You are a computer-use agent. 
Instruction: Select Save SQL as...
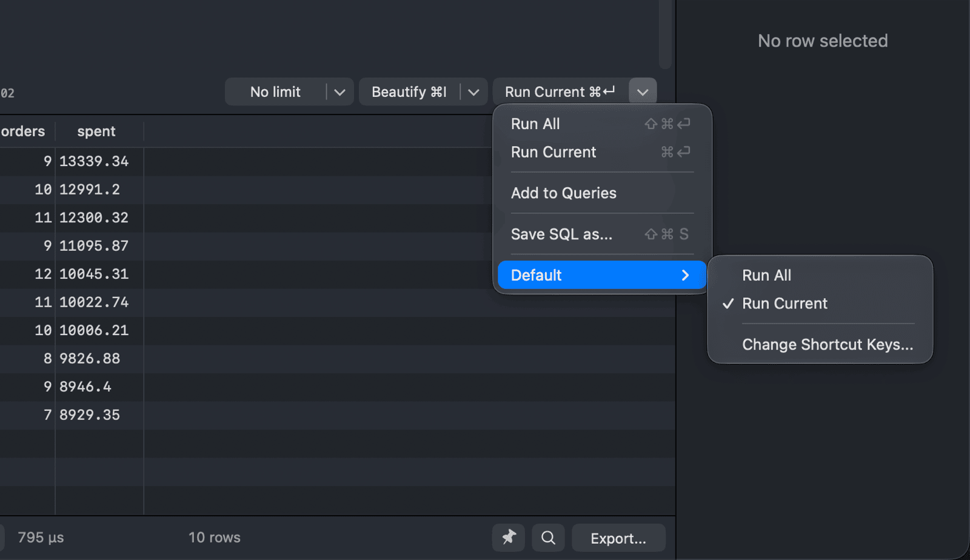(602, 234)
